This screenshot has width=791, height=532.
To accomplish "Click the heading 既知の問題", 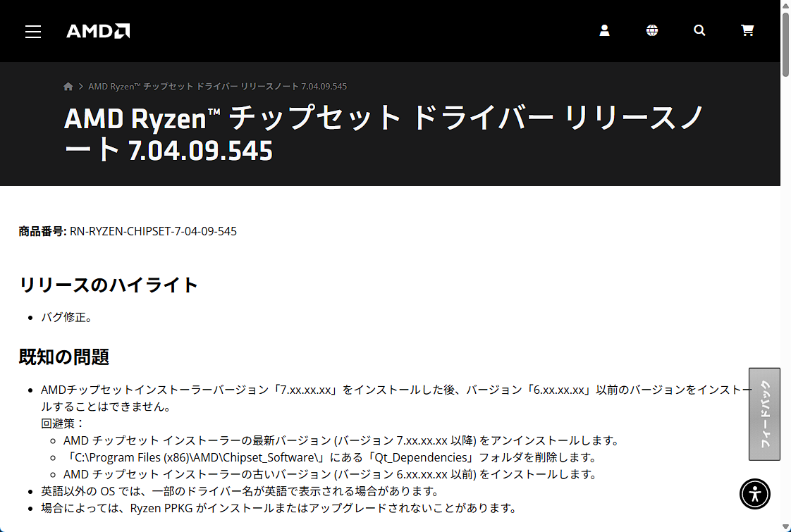I will pyautogui.click(x=63, y=357).
